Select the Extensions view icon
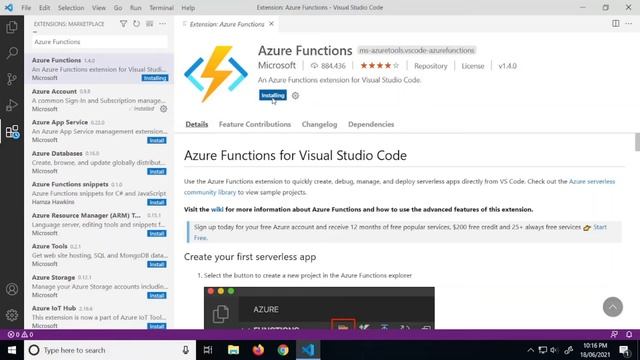This screenshot has height=360, width=640. (12, 131)
